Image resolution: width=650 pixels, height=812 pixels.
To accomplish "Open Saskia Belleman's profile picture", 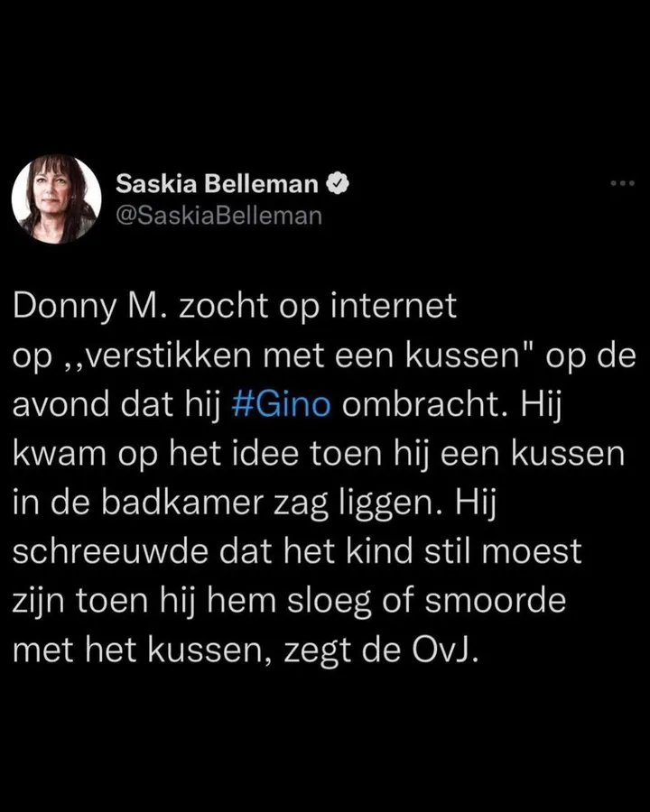I will tap(56, 199).
